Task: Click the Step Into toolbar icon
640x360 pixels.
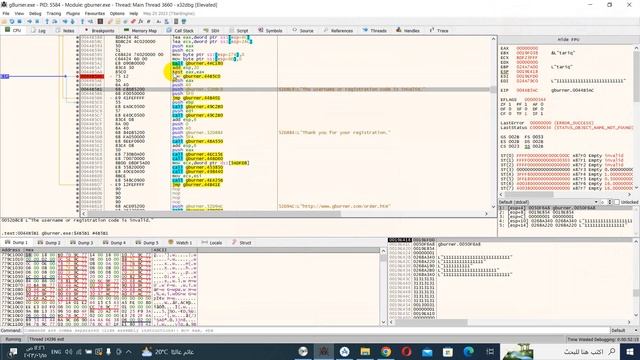Action: (x=47, y=21)
